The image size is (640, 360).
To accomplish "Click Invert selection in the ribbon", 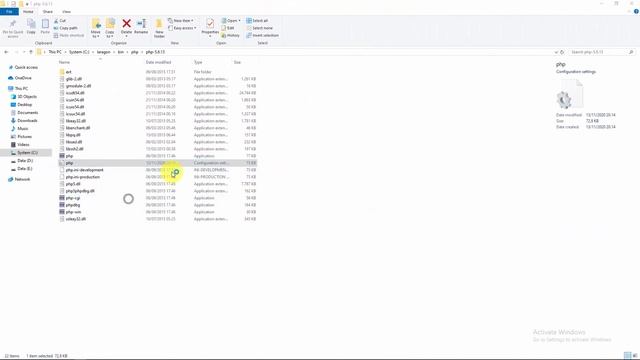I will tap(262, 36).
